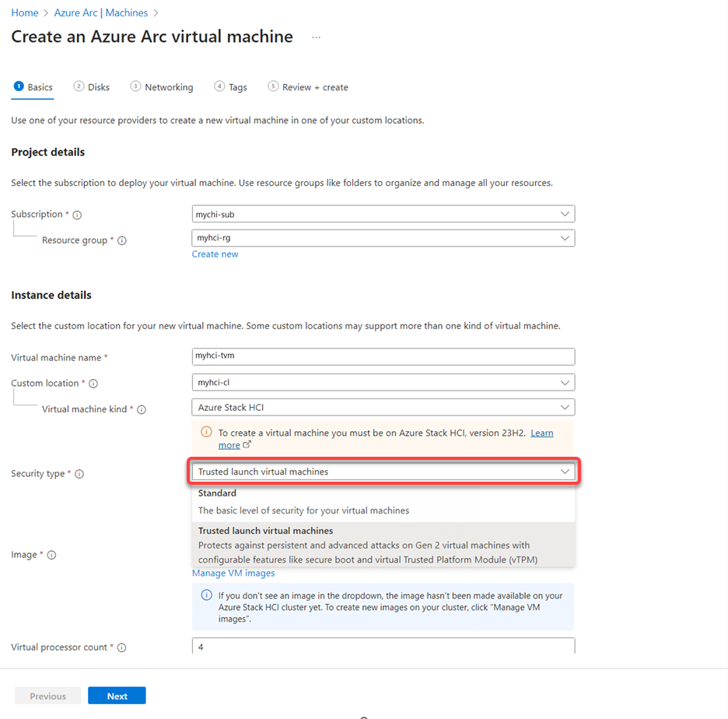Click the Virtual machine kind info icon

point(142,409)
